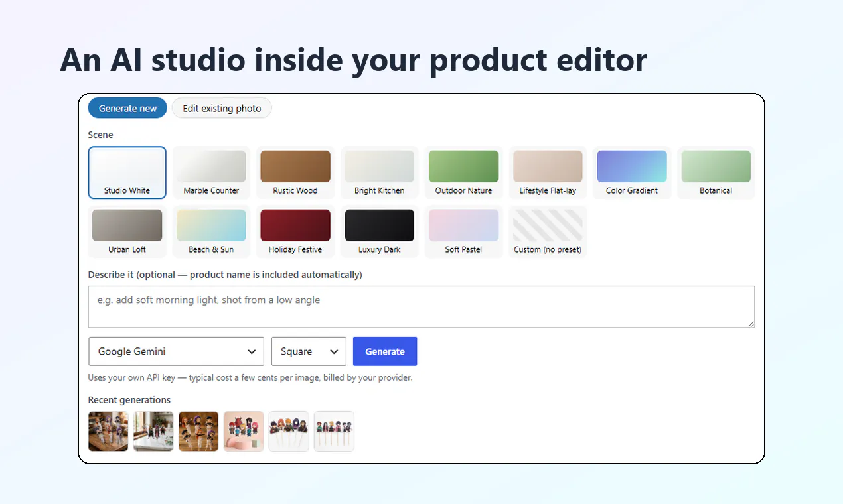Focus the scene description text box
Screen dimensions: 843x504
[x=421, y=306]
